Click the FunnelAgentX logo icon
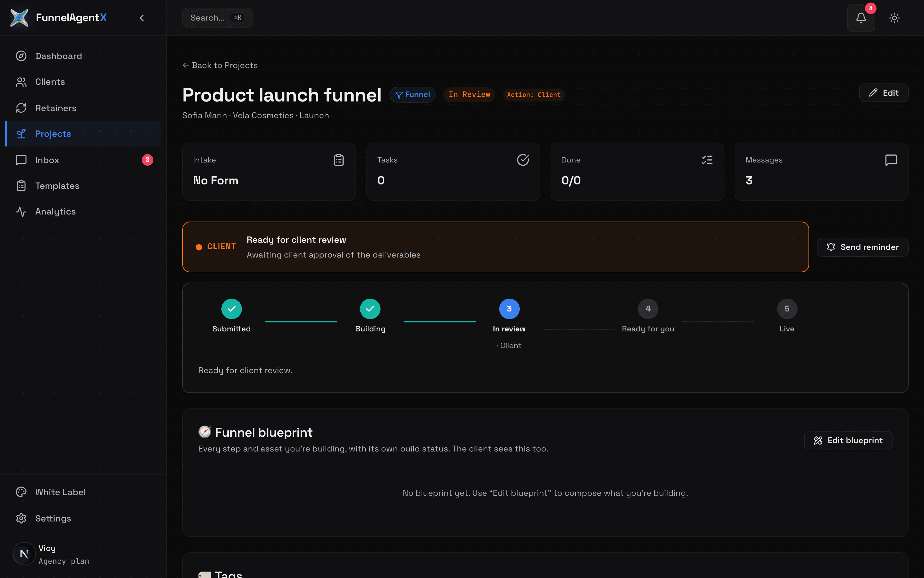 [19, 18]
